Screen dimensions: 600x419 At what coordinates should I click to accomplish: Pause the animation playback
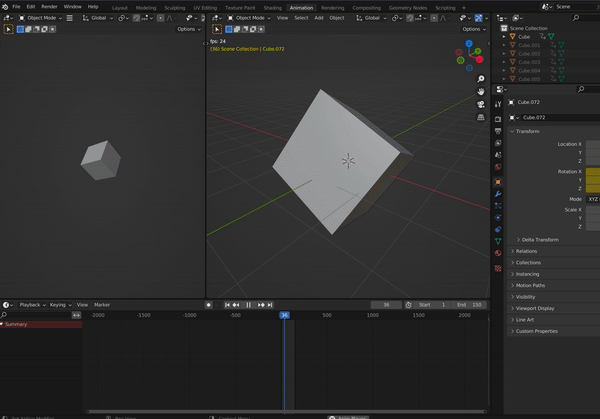pyautogui.click(x=248, y=304)
